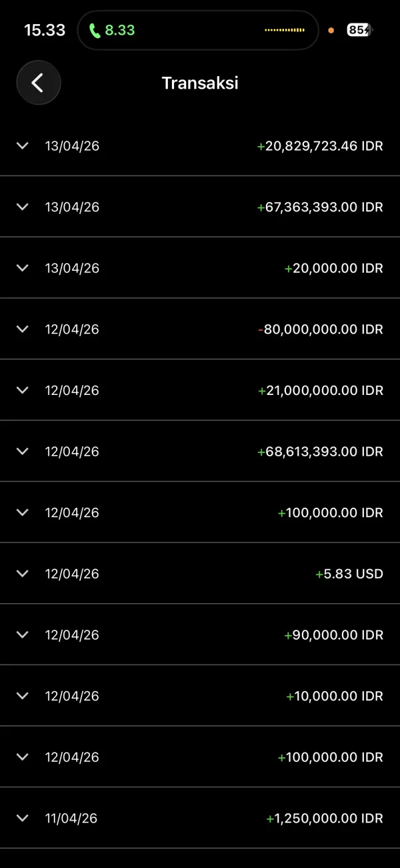Expand the -80,000,000.00 IDR transaction
This screenshot has width=400, height=868.
pyautogui.click(x=23, y=329)
